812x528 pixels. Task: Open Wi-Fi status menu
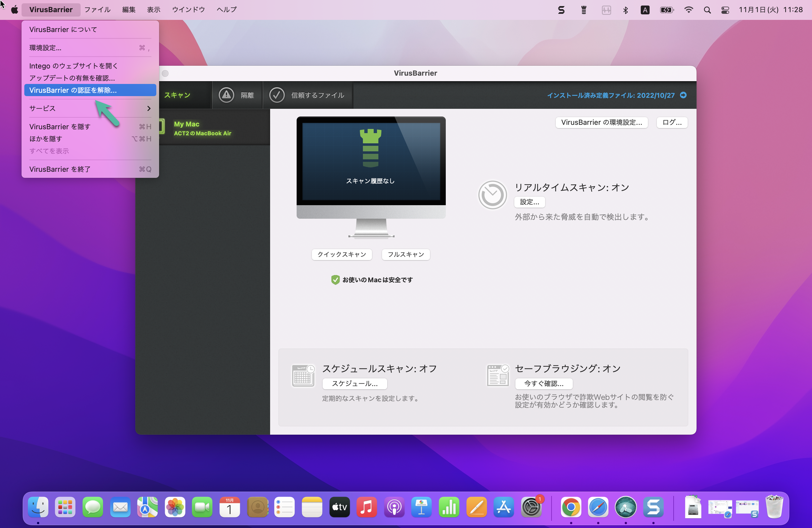point(689,10)
